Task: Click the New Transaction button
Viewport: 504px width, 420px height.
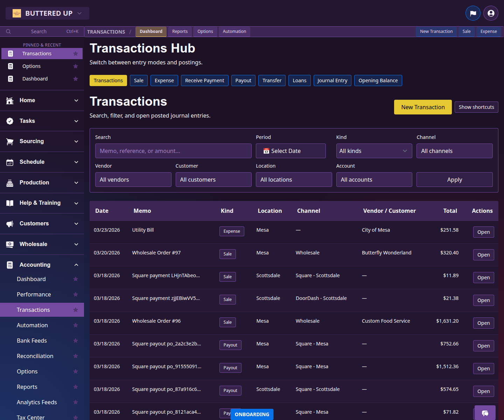Action: coord(423,107)
